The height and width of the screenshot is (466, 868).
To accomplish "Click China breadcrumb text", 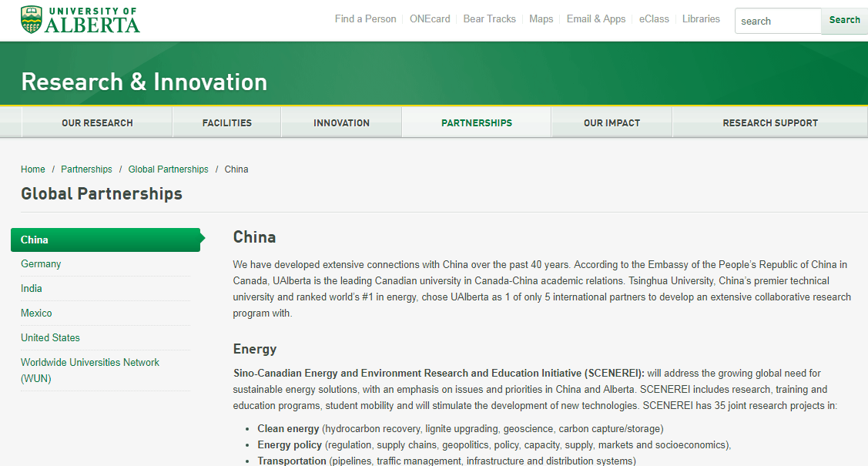I will tap(236, 169).
